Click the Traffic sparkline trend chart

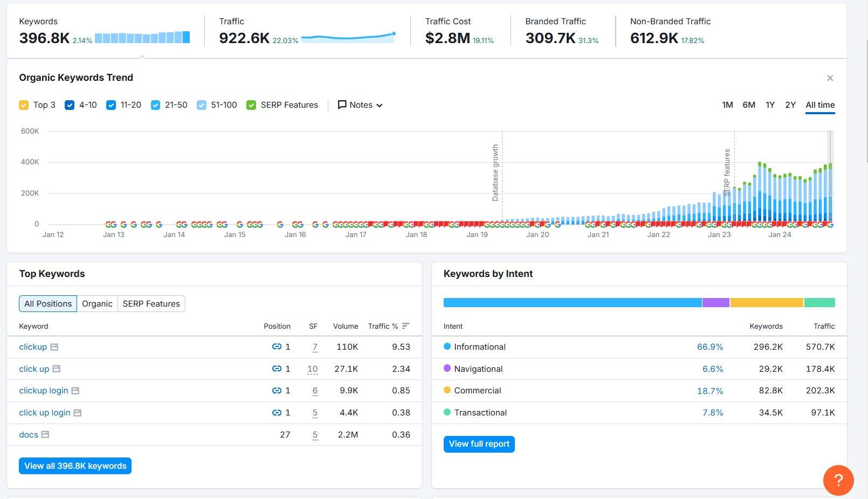pos(348,37)
